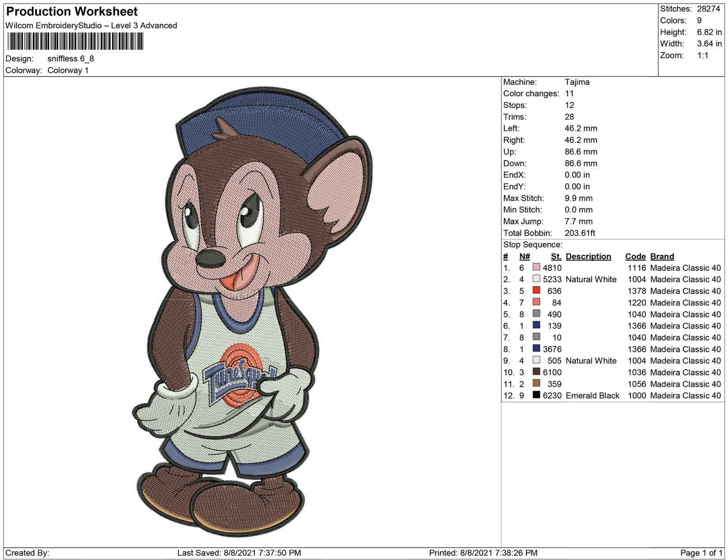
Task: Select the "St." column header
Action: pyautogui.click(x=556, y=256)
